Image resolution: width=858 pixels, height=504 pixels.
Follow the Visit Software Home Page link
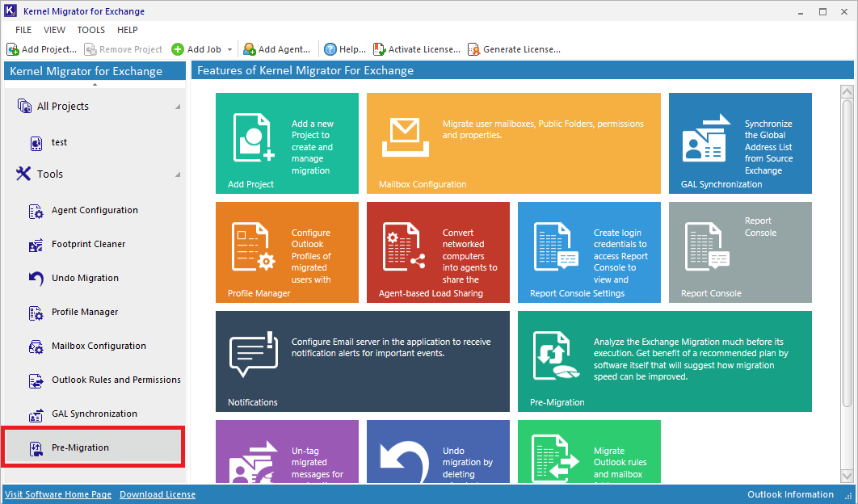point(58,494)
